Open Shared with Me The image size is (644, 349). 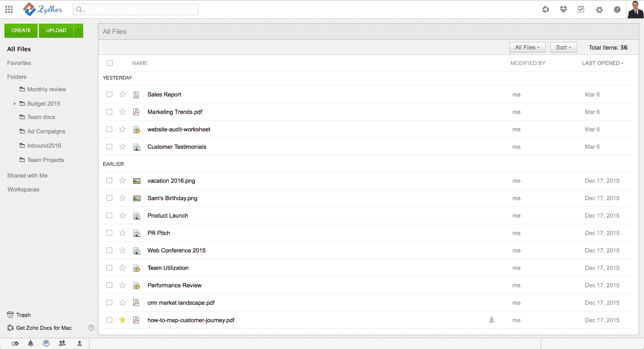click(27, 176)
